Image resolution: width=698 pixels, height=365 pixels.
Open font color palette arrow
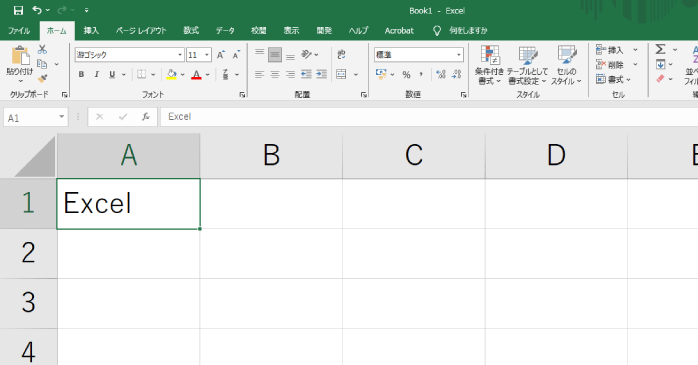207,75
